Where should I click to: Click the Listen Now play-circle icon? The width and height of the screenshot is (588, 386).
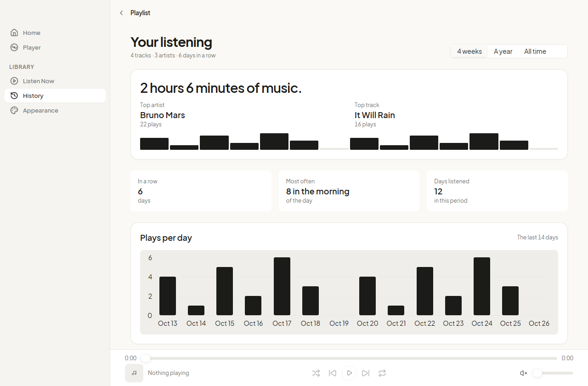click(14, 81)
